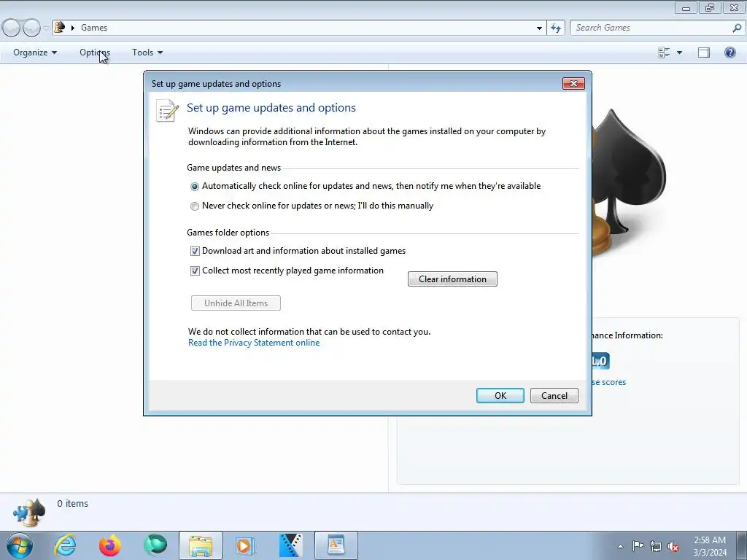Viewport: 747px width, 560px height.
Task: Open recent pages dropdown arrow
Action: (46, 28)
